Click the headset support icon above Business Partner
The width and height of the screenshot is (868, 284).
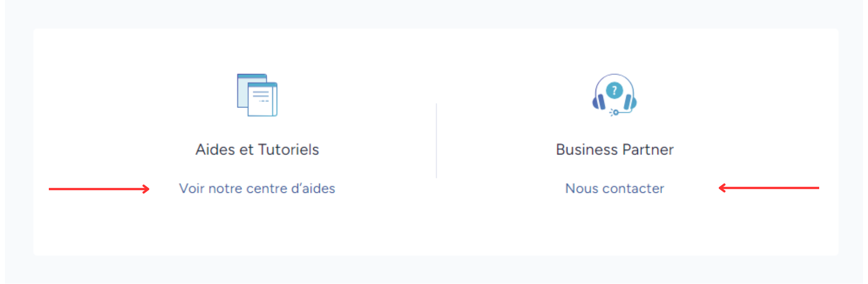click(614, 95)
